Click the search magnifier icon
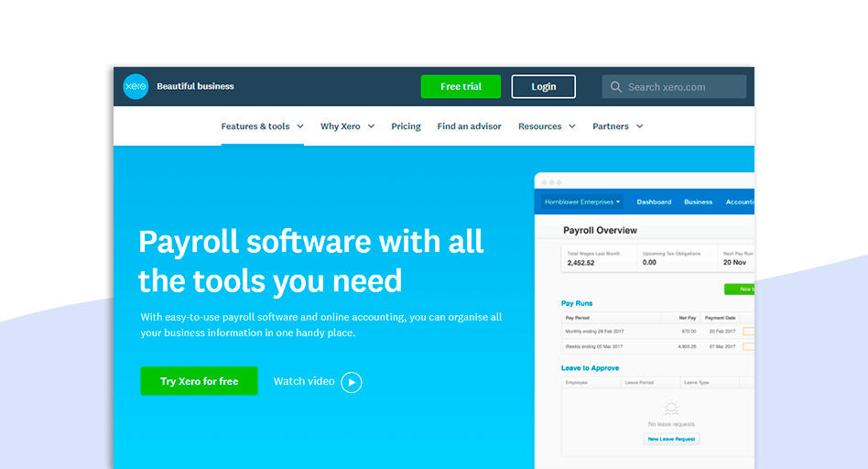868x469 pixels. [x=615, y=87]
